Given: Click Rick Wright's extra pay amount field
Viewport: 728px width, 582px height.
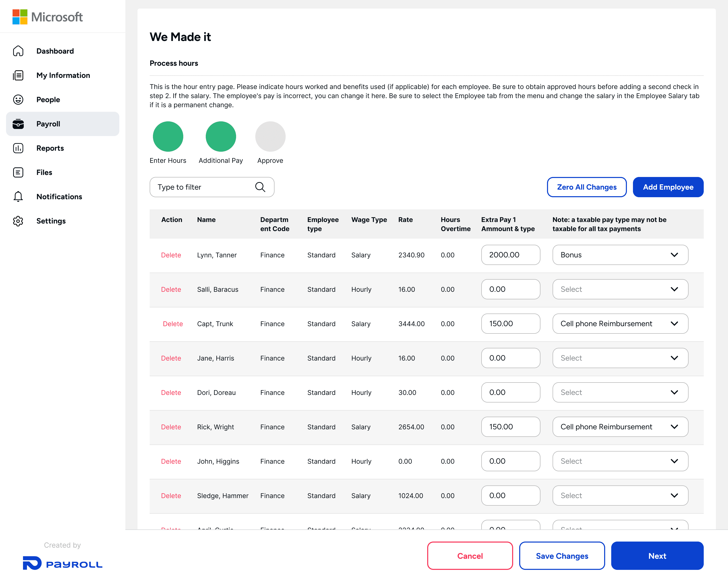Looking at the screenshot, I should click(510, 427).
